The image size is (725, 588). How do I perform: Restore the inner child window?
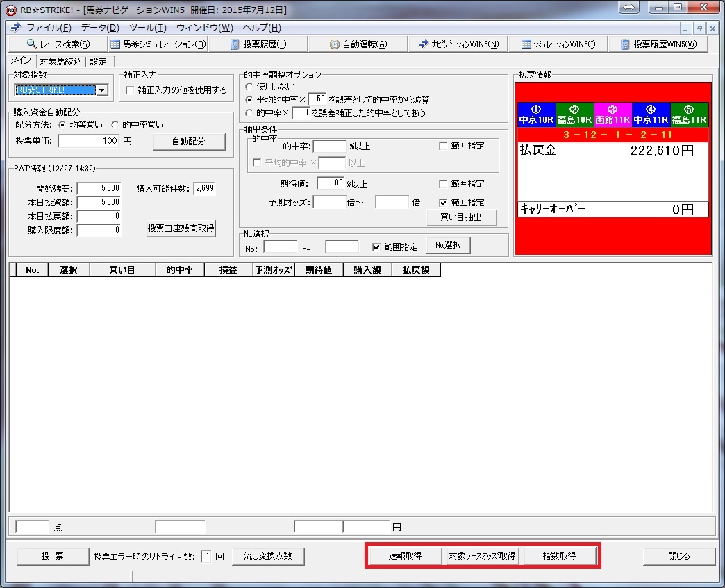coord(699,28)
